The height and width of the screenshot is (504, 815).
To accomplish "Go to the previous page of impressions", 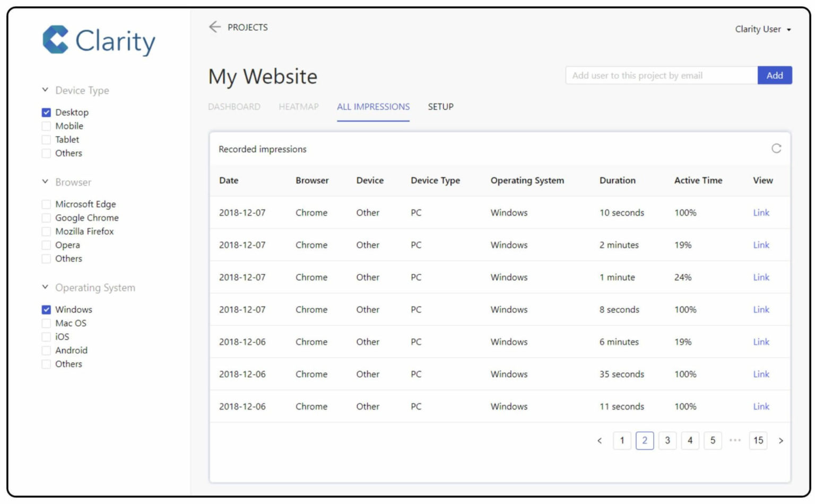I will point(600,440).
